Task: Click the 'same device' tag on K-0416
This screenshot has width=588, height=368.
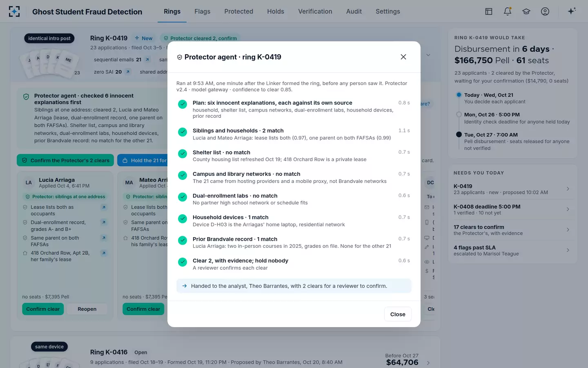Action: (x=49, y=347)
